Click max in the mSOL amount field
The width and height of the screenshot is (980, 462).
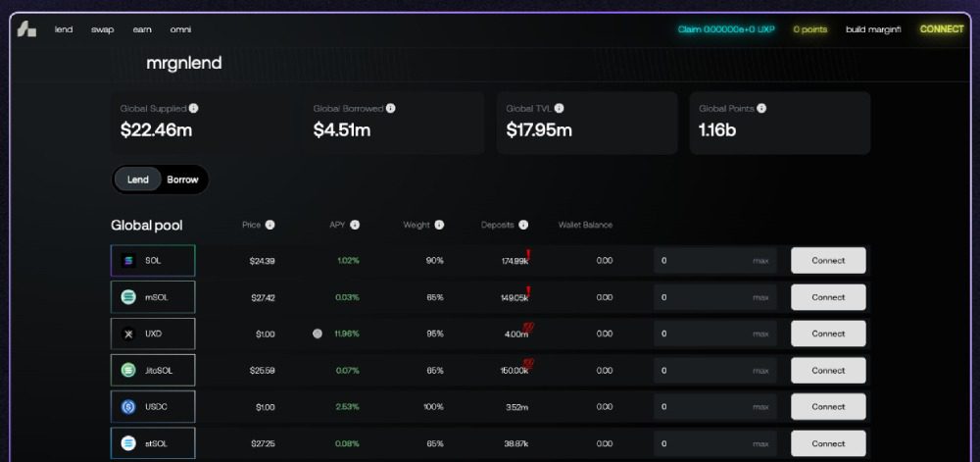[x=760, y=297]
